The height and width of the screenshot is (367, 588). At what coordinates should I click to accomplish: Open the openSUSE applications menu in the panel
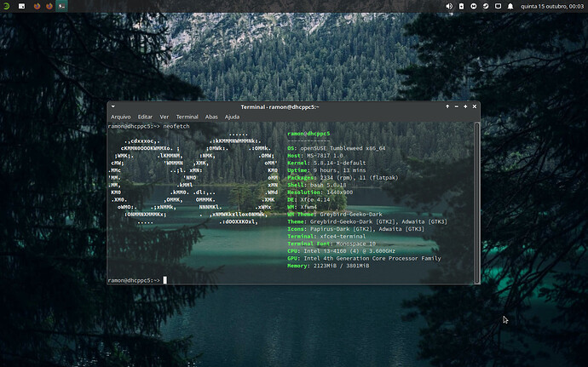[x=6, y=6]
